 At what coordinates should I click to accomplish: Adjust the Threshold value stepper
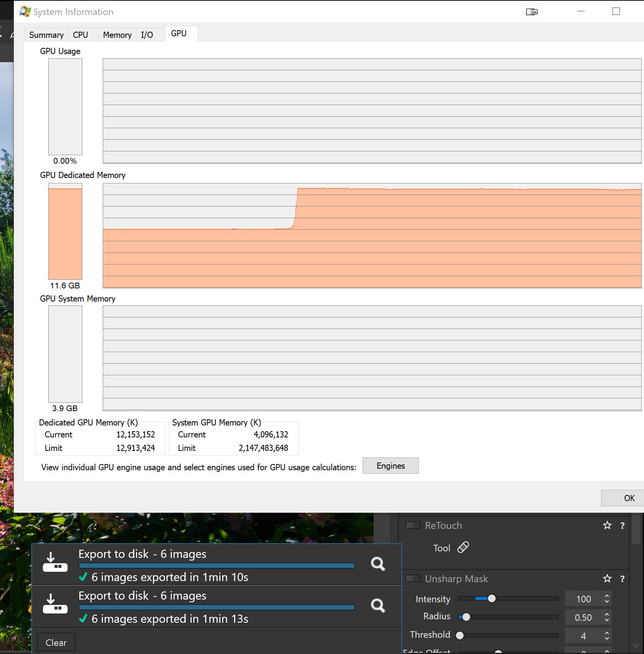click(607, 635)
